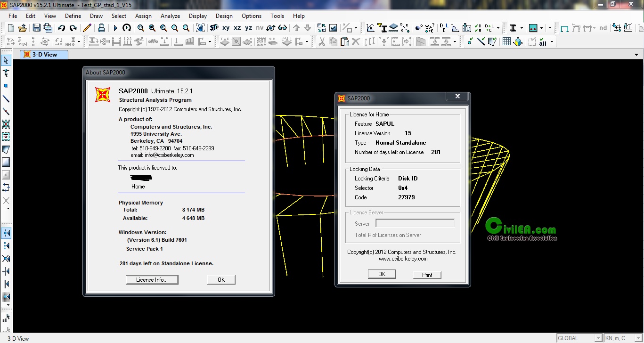Image resolution: width=644 pixels, height=343 pixels.
Task: Click the Cut scissors icon
Action: click(x=322, y=42)
